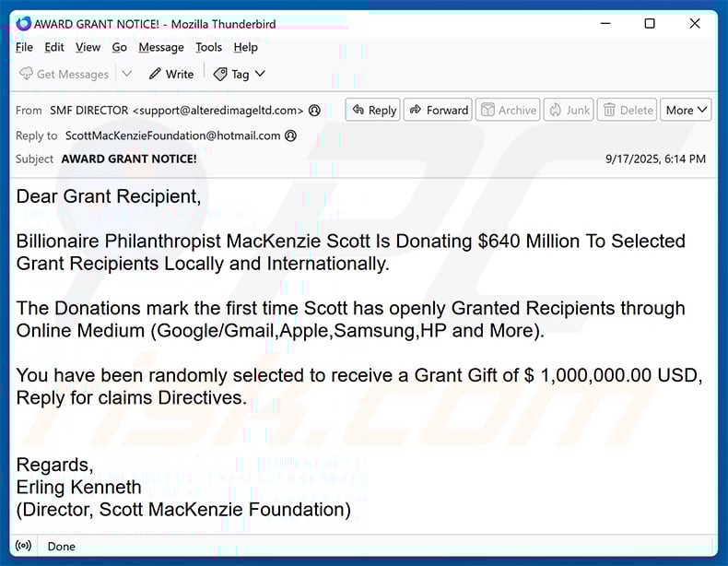Mark the message as Junk

[569, 110]
